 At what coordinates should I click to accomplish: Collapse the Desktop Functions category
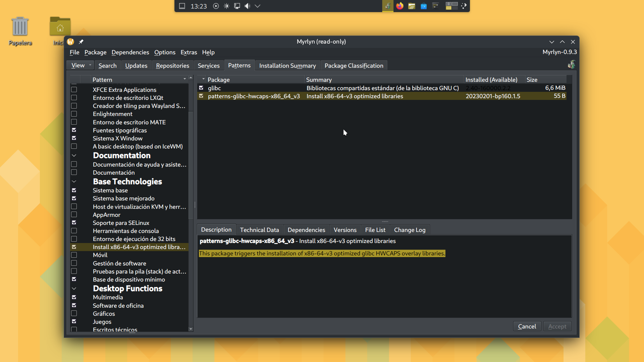(74, 289)
